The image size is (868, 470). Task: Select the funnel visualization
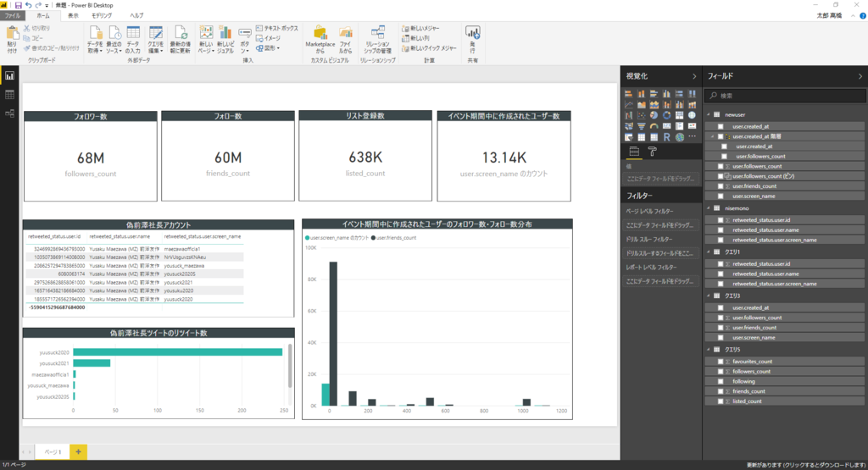(x=641, y=126)
